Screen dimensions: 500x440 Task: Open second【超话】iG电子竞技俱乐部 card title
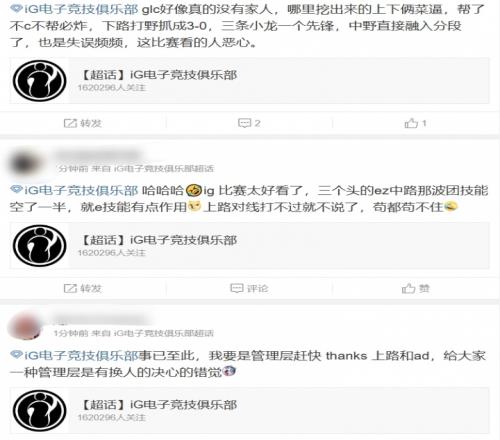[x=159, y=240]
